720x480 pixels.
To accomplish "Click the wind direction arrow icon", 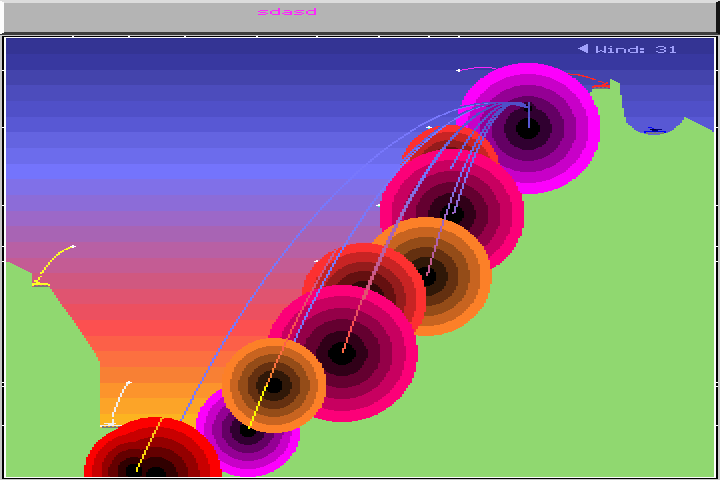I will [x=583, y=48].
